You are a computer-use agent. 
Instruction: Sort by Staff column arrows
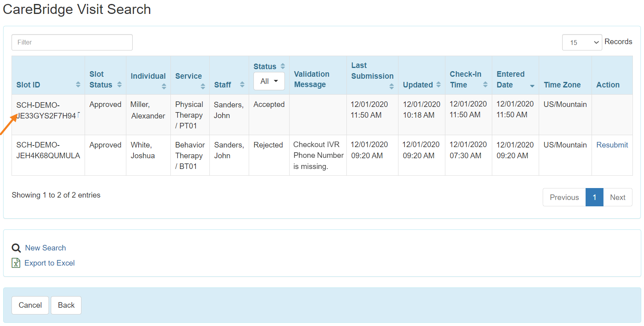(242, 85)
